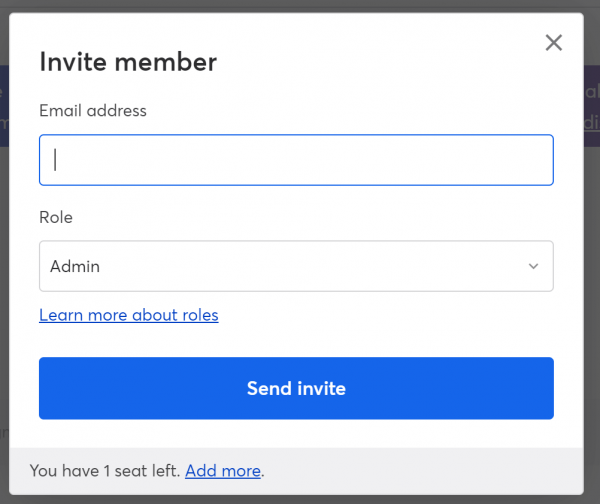The height and width of the screenshot is (504, 600).
Task: Focus the Email address input field
Action: [296, 160]
